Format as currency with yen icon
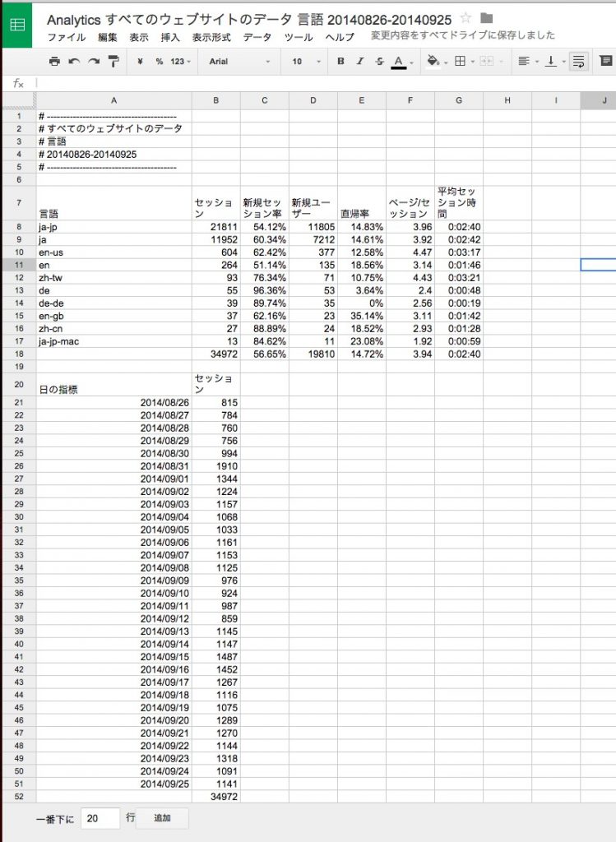The image size is (616, 842). pos(140,61)
